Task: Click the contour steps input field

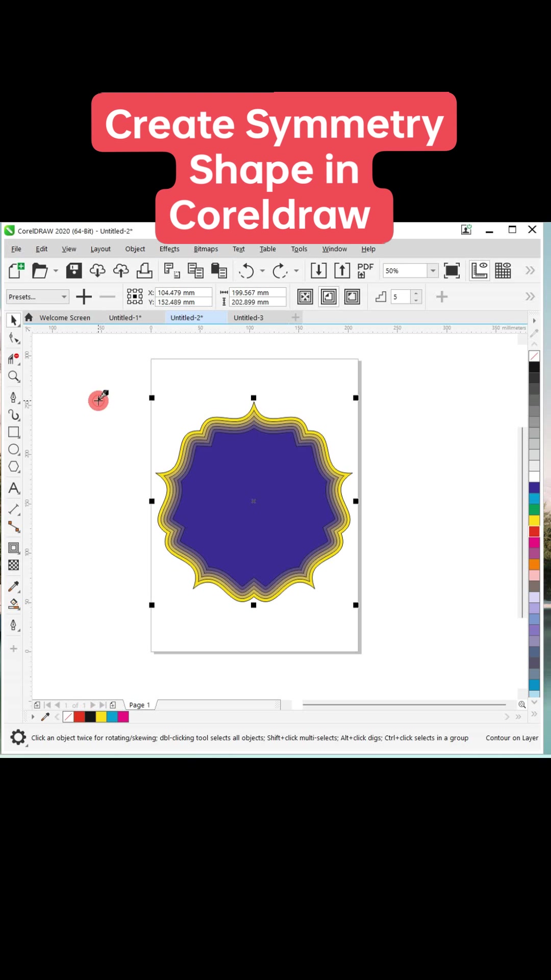Action: pyautogui.click(x=401, y=297)
